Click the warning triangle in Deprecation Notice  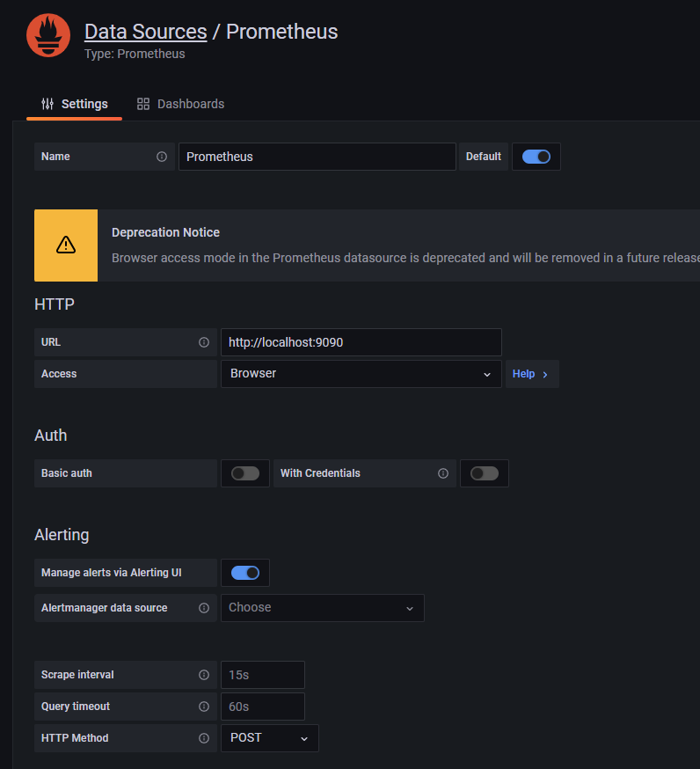pos(66,245)
